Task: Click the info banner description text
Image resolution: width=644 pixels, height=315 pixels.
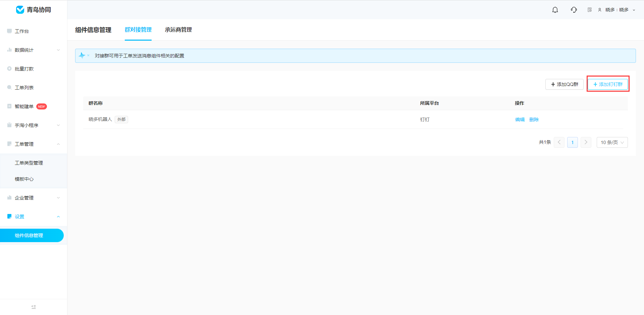Action: coord(140,56)
